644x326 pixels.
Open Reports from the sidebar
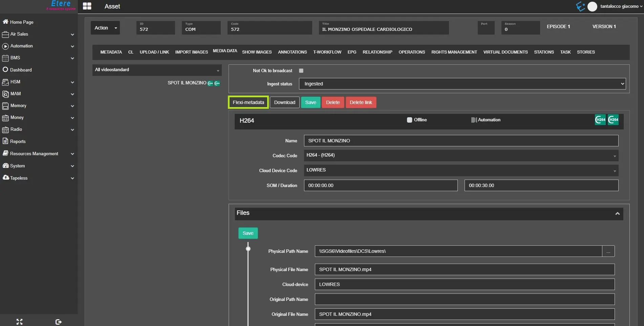[18, 141]
